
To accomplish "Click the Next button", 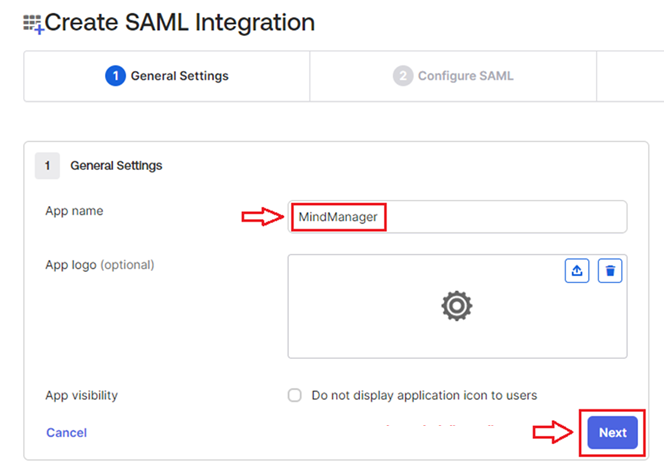I will pos(612,432).
